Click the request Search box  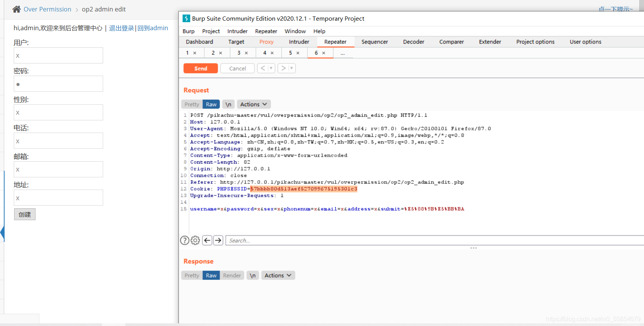pyautogui.click(x=435, y=240)
